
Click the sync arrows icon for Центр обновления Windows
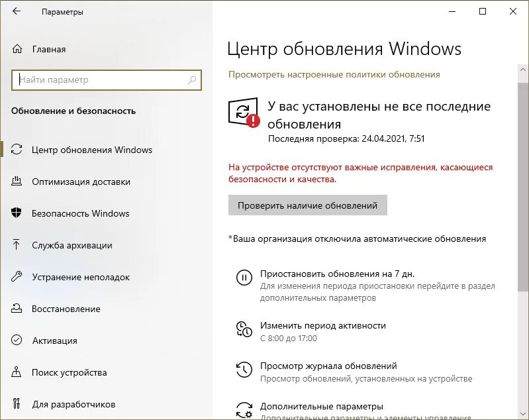click(17, 149)
